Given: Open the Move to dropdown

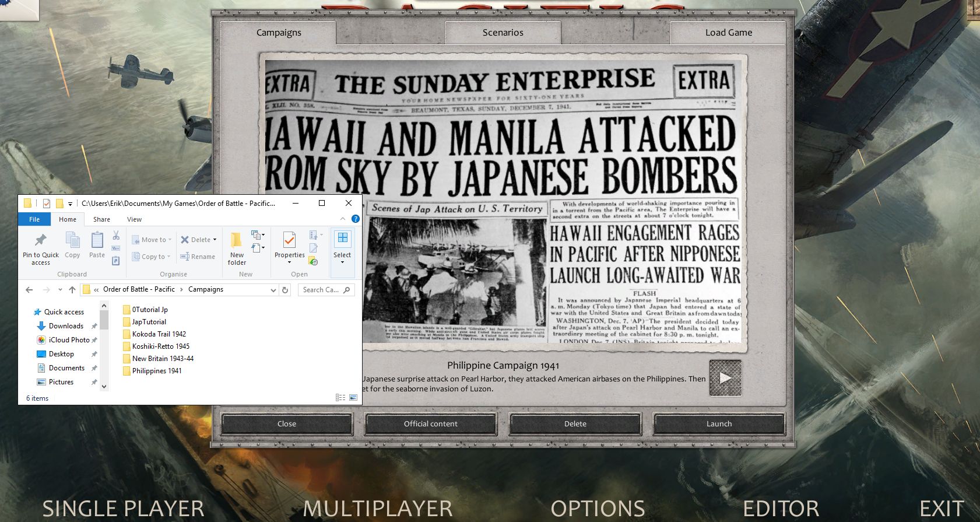Looking at the screenshot, I should [x=152, y=240].
